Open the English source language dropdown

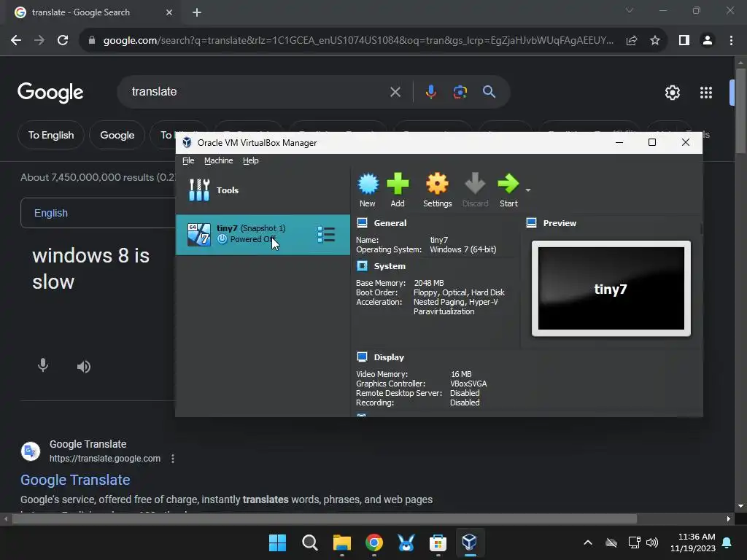(x=98, y=213)
